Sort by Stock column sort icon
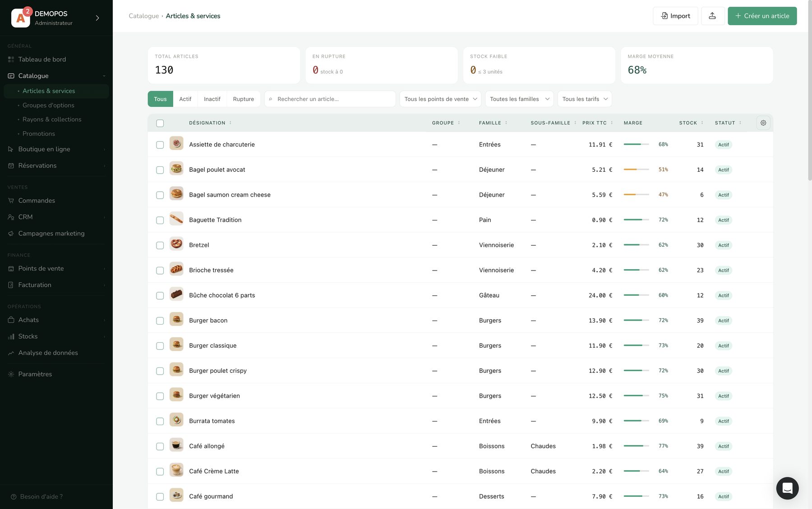Viewport: 812px width, 509px height. pos(702,123)
